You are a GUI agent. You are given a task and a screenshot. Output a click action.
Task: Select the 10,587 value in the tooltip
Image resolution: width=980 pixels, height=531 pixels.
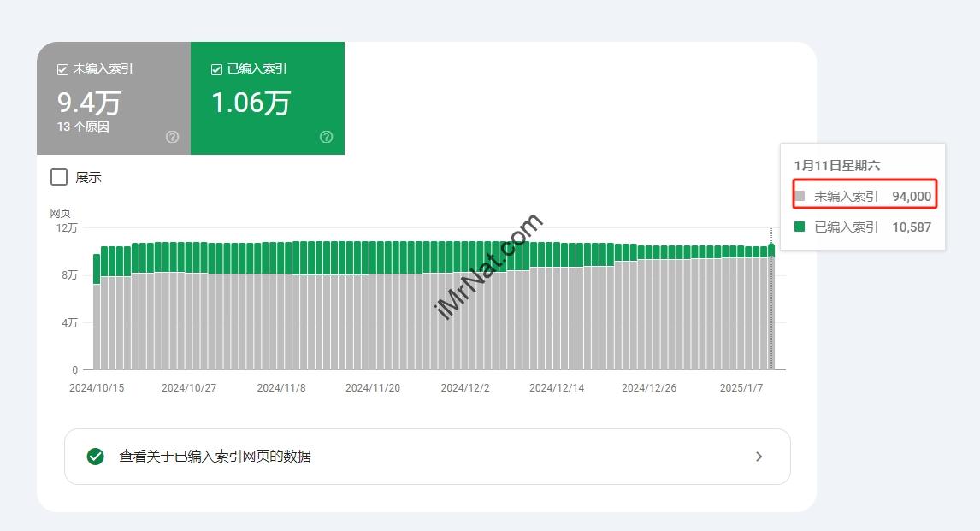[x=911, y=227]
